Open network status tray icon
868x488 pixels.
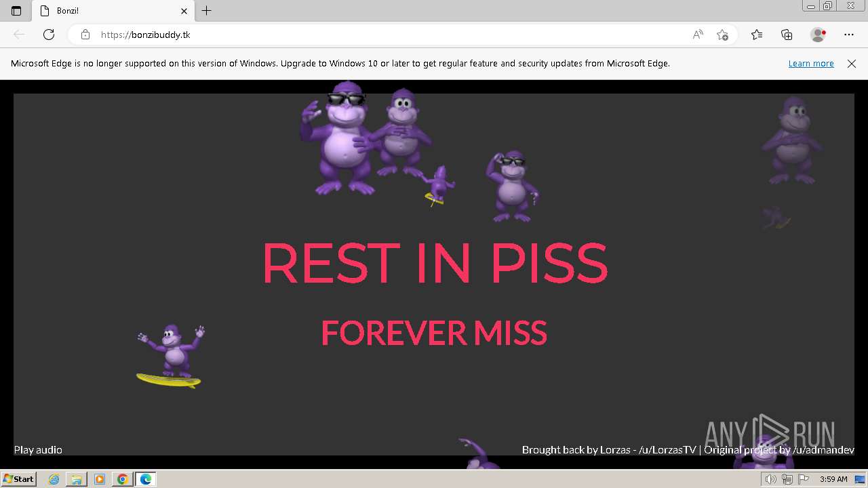(787, 479)
